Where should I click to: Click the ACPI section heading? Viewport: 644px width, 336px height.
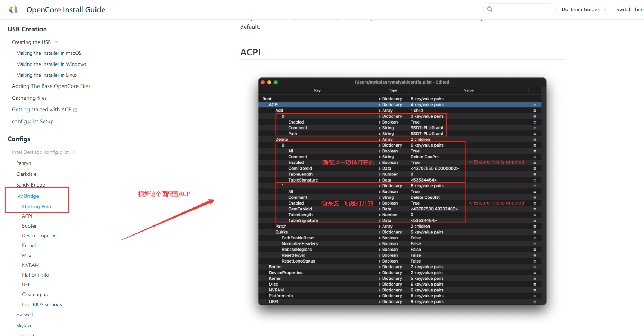point(250,52)
